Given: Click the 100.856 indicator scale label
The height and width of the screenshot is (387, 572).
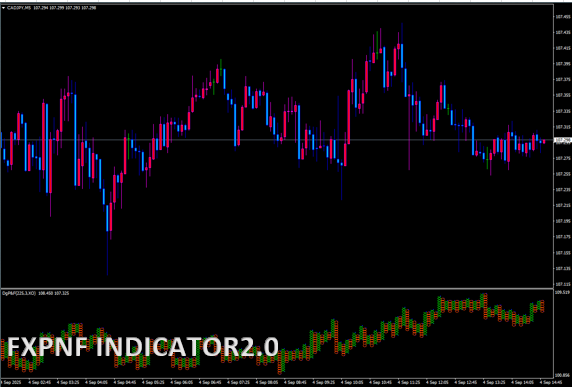Looking at the screenshot, I should 562,375.
